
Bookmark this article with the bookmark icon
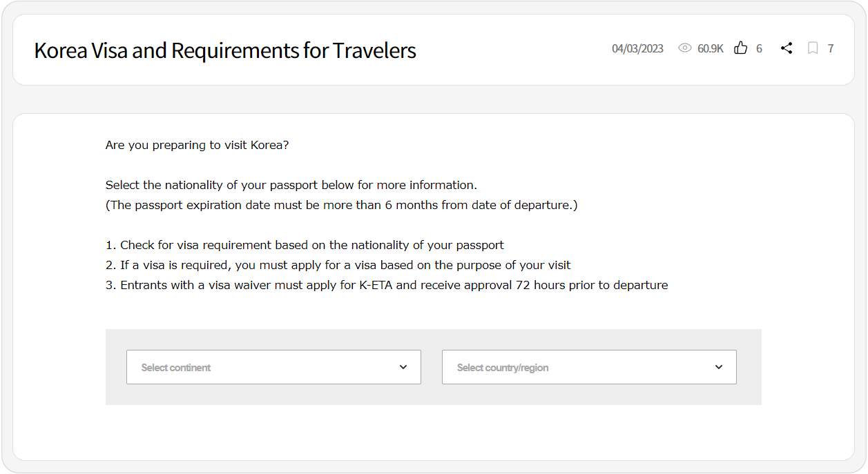tap(813, 48)
